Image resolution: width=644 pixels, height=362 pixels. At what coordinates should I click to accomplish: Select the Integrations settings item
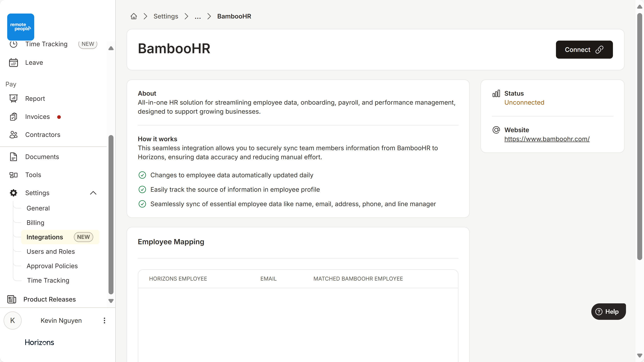tap(45, 237)
